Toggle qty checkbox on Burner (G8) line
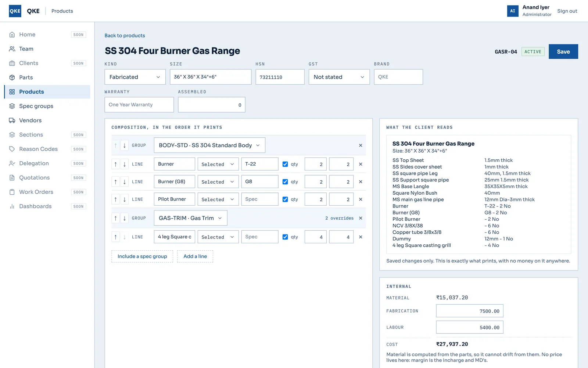 (x=285, y=182)
